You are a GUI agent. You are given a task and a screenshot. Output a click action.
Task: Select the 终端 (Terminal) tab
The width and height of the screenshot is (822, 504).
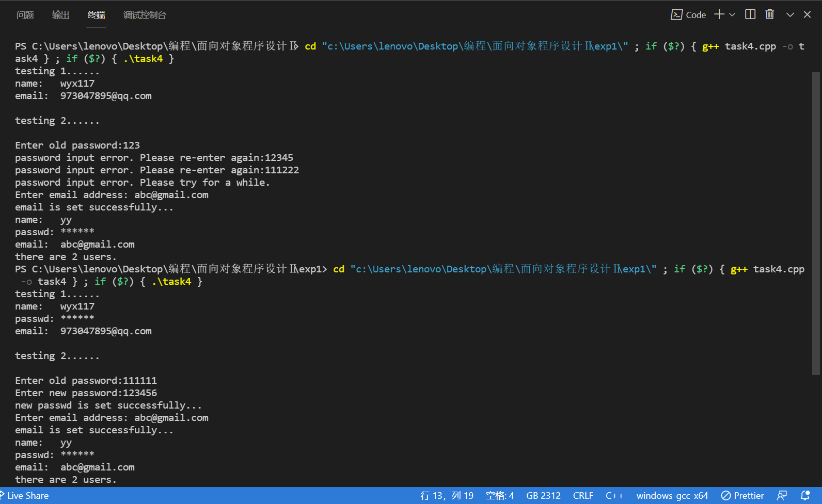point(97,15)
